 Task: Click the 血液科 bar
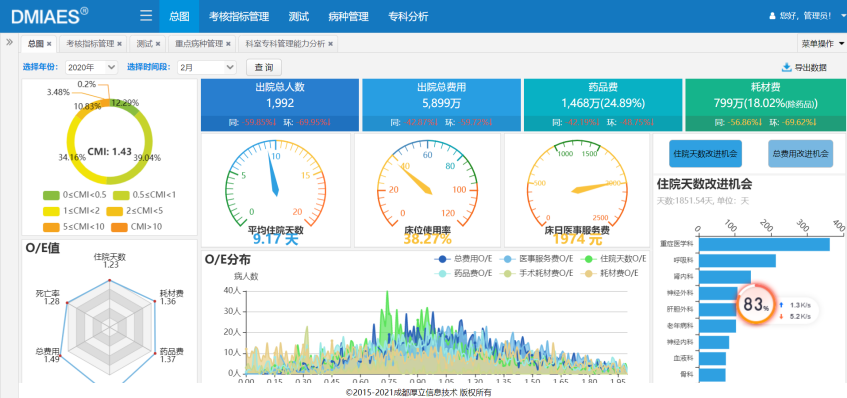pyautogui.click(x=712, y=359)
